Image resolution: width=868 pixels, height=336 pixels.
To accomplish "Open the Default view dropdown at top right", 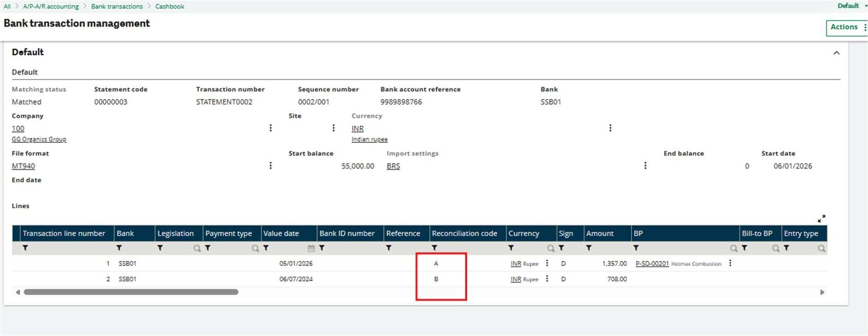I will coord(851,6).
